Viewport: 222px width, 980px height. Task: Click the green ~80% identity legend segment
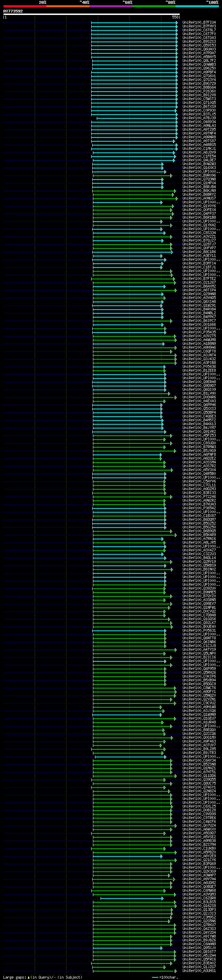[x=154, y=6]
